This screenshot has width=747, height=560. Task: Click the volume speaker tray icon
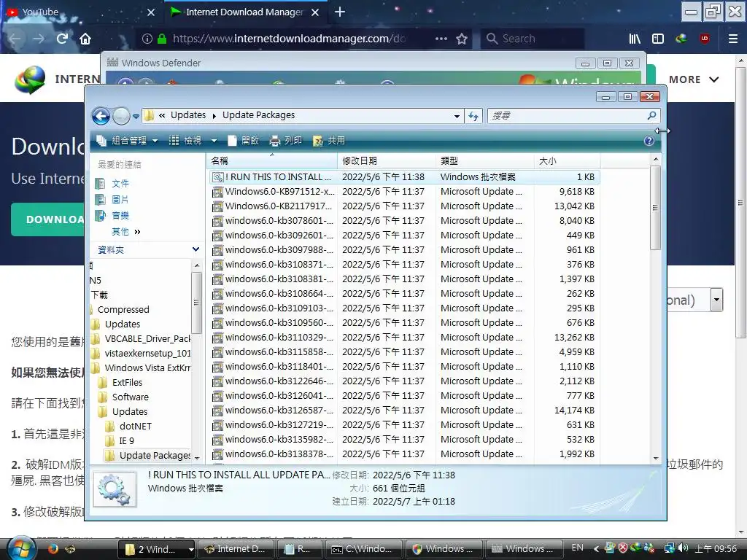[683, 548]
